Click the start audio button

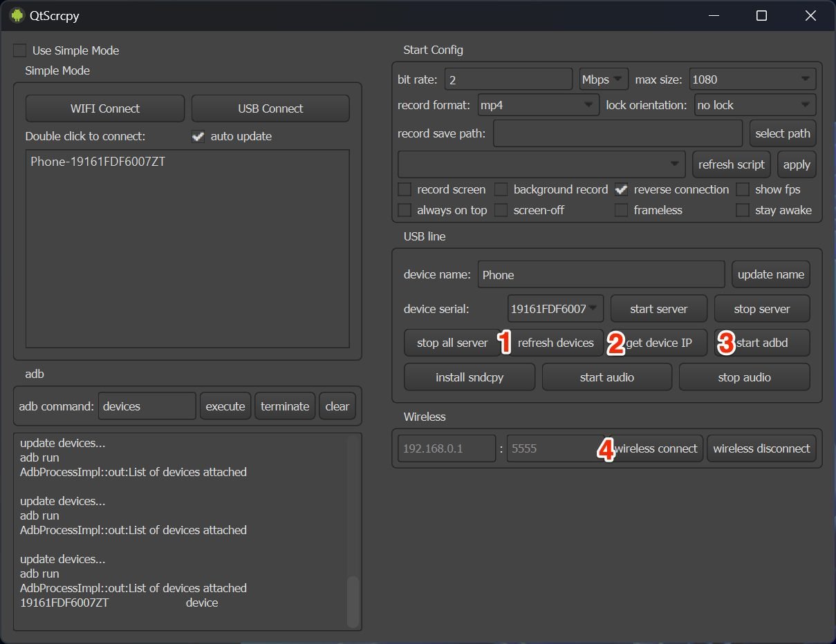click(607, 377)
